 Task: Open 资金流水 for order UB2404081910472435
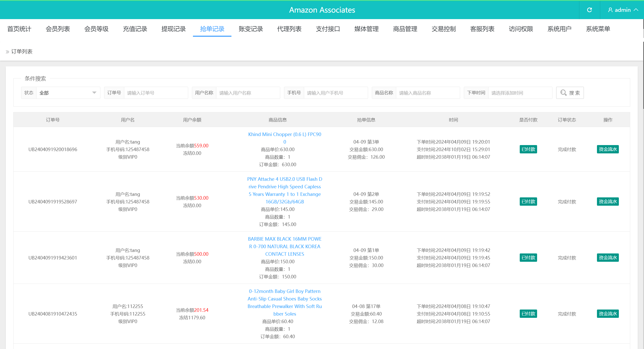608,314
